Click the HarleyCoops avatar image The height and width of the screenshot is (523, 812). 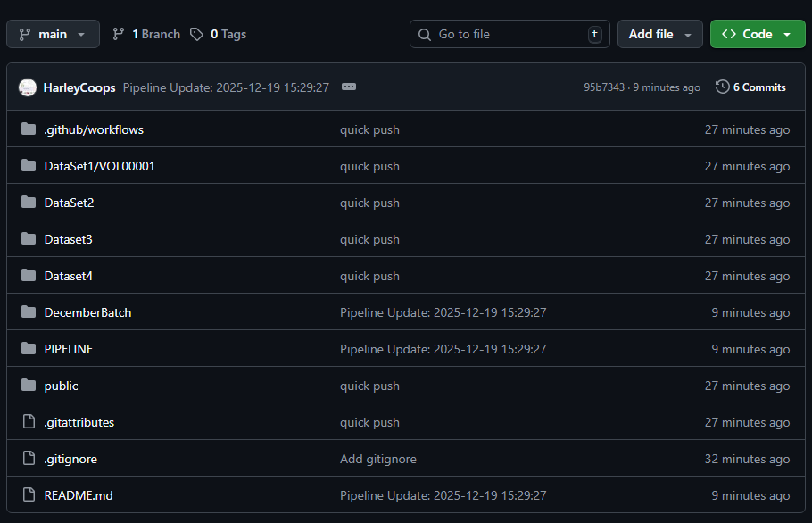point(28,87)
